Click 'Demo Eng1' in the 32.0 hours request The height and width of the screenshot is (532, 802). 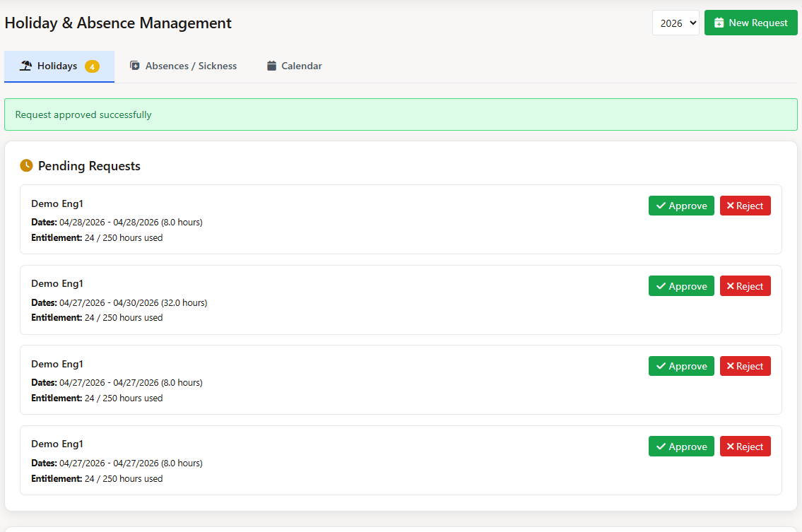click(57, 283)
